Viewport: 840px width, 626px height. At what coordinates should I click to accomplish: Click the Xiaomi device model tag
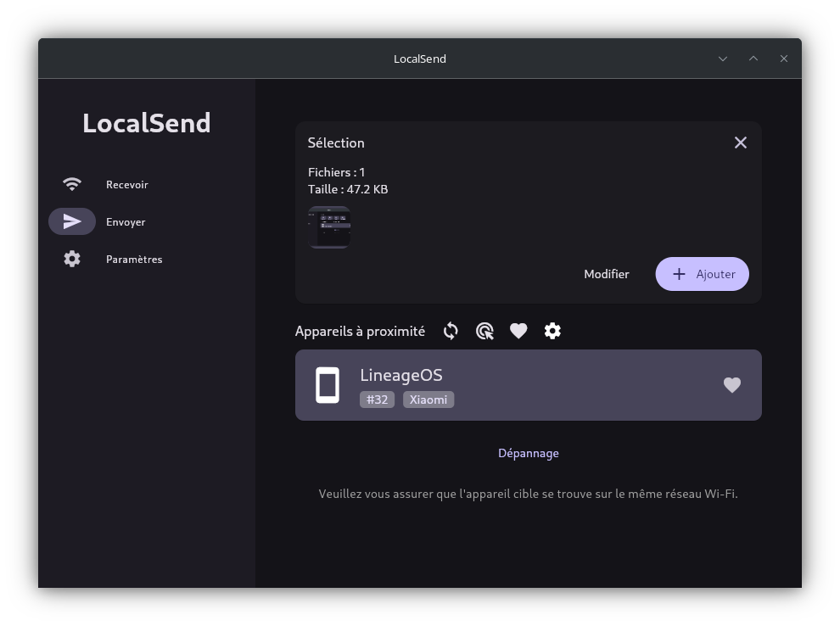pyautogui.click(x=428, y=400)
